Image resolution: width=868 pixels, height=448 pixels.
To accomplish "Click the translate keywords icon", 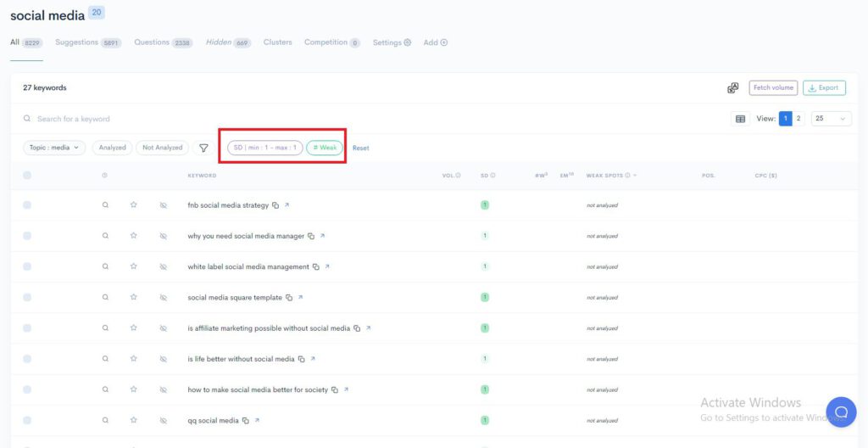I will click(x=733, y=87).
